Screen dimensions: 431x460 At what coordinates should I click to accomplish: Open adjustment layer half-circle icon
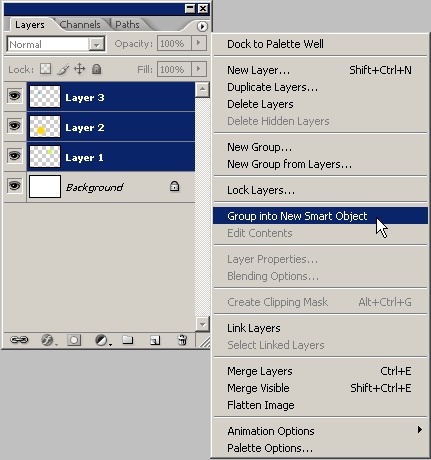pyautogui.click(x=101, y=340)
